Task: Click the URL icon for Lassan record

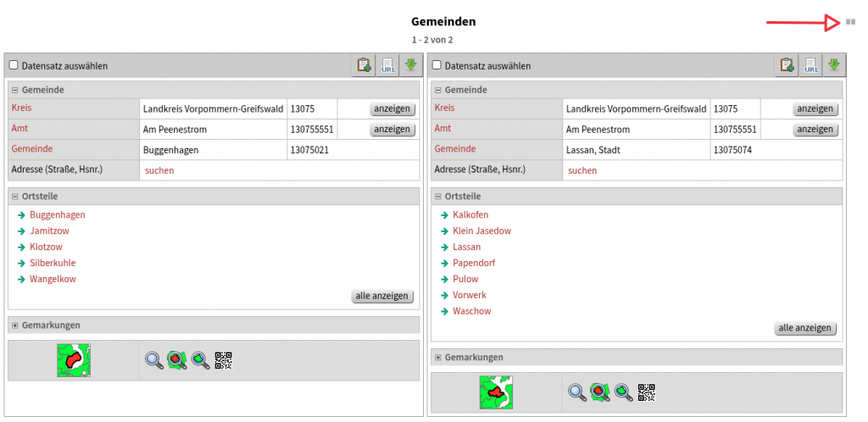Action: pyautogui.click(x=811, y=65)
